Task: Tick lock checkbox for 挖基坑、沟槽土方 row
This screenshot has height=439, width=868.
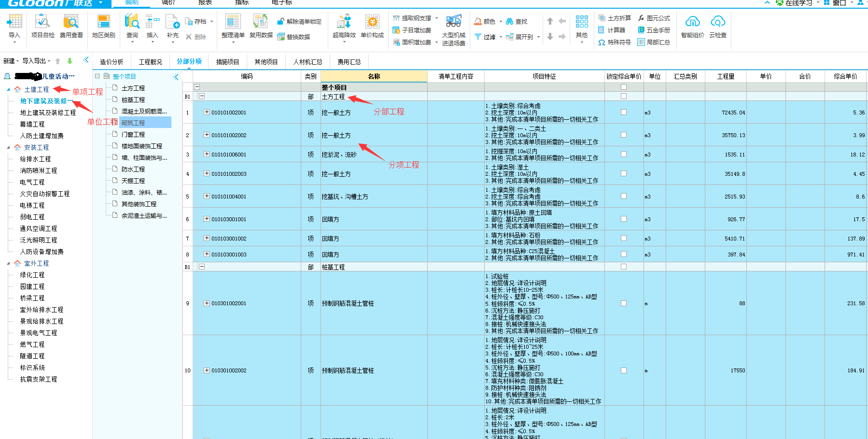Action: [x=623, y=196]
